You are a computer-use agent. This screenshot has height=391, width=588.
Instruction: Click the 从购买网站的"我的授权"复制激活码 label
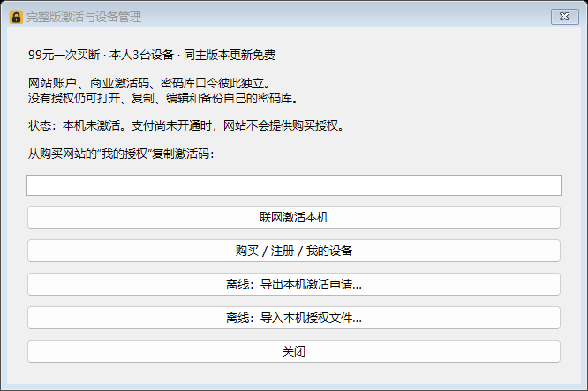[x=121, y=154]
